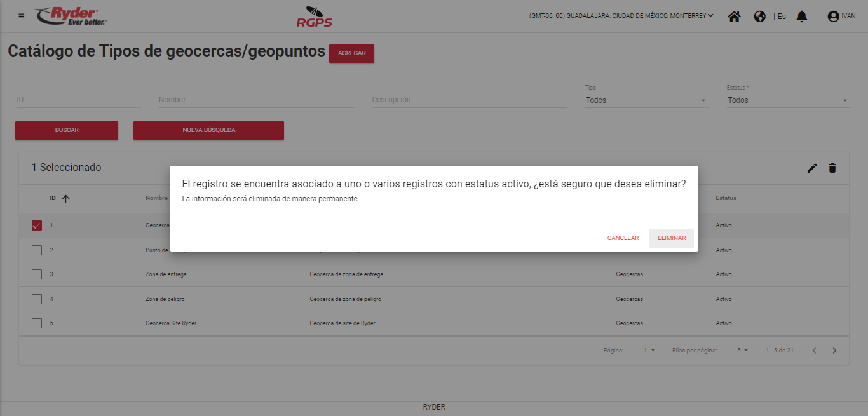The image size is (868, 416).
Task: Go to next page chevron
Action: 834,351
